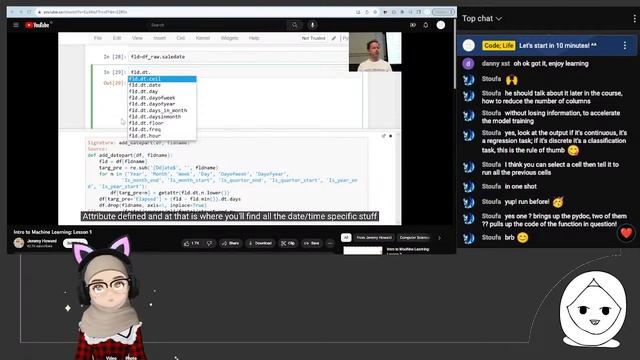Select fld.dt.freq in autocomplete list
Screen dimensions: 640x360
pos(162,129)
